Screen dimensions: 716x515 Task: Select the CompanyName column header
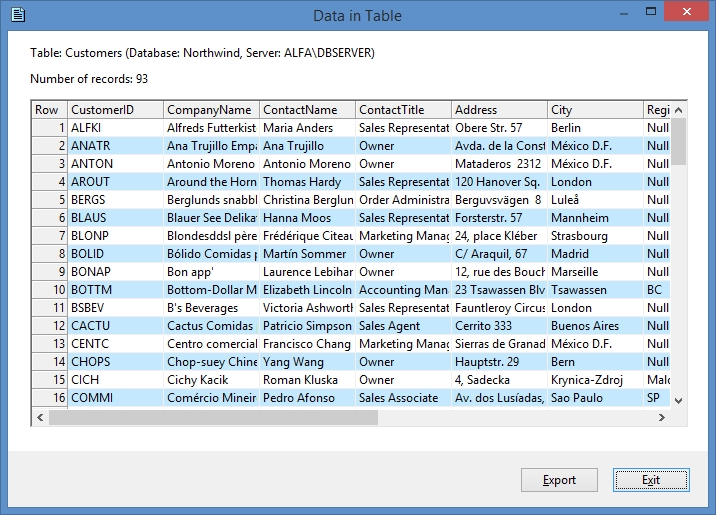click(211, 110)
